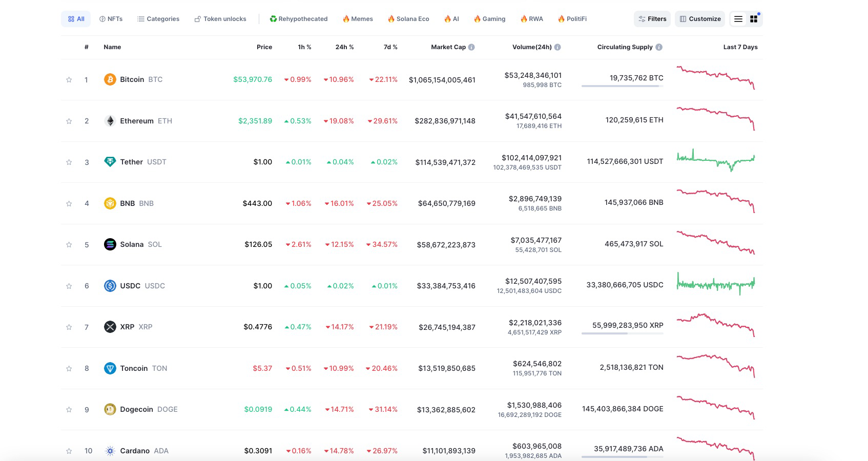Toggle the watchlist star for Tether
Image resolution: width=868 pixels, height=461 pixels.
(x=69, y=162)
